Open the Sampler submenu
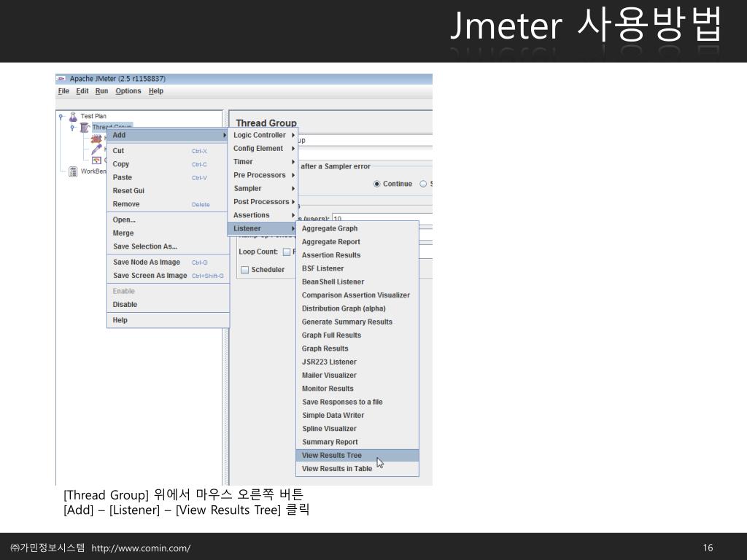 pyautogui.click(x=263, y=189)
